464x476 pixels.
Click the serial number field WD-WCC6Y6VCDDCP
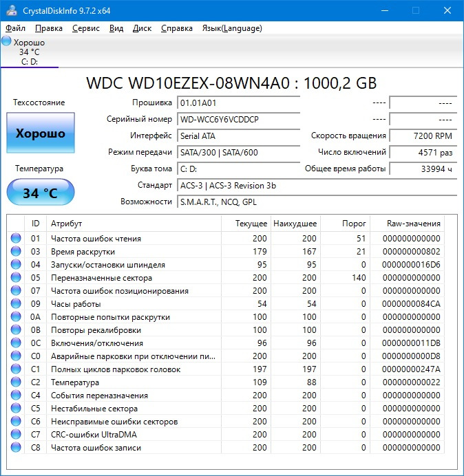click(x=238, y=119)
